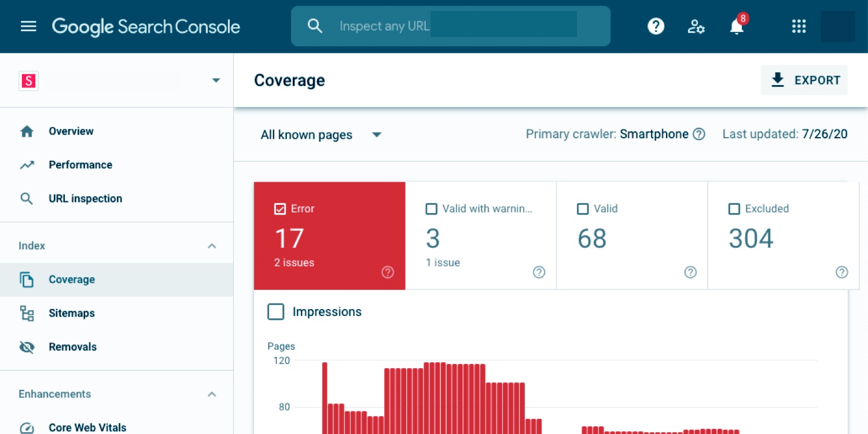Select the Valid with warnings 3 card

point(481,236)
